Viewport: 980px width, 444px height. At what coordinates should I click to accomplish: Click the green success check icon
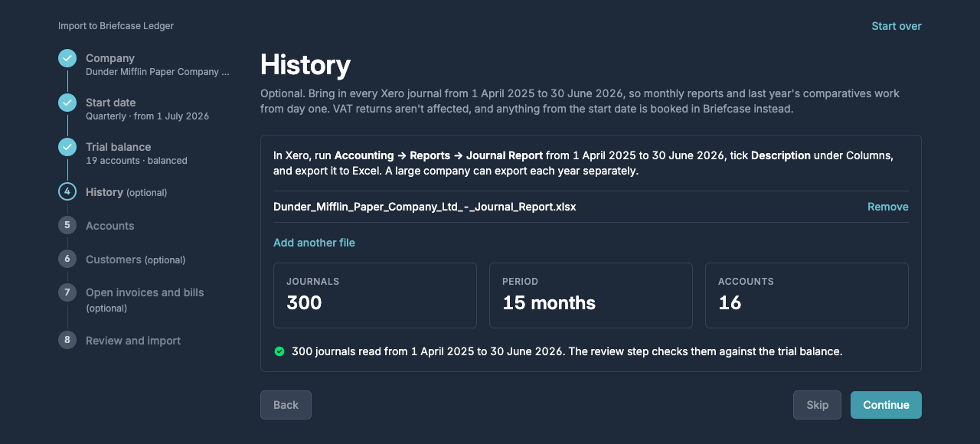coord(279,351)
